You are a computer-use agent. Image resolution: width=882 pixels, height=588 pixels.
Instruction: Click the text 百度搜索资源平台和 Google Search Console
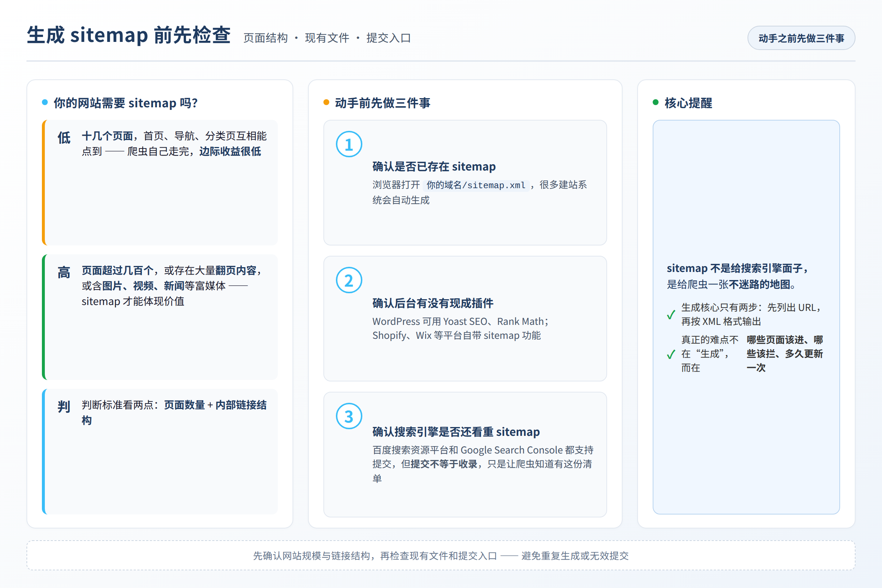(467, 450)
